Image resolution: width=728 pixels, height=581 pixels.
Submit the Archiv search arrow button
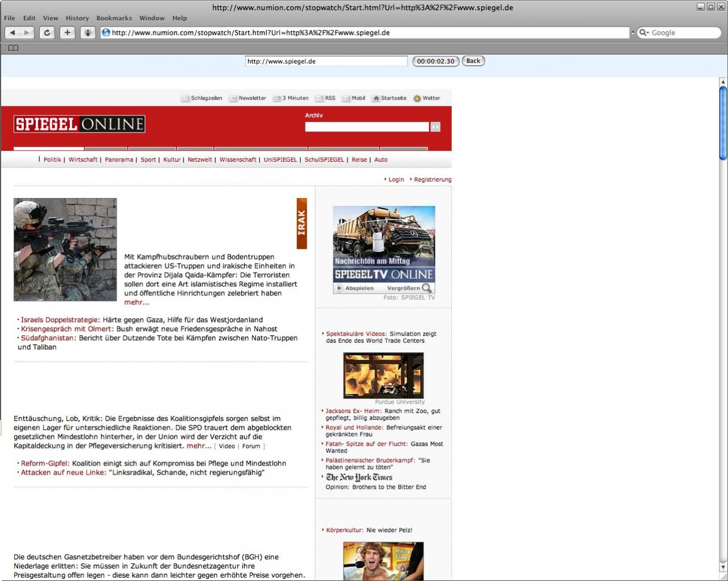pos(436,127)
